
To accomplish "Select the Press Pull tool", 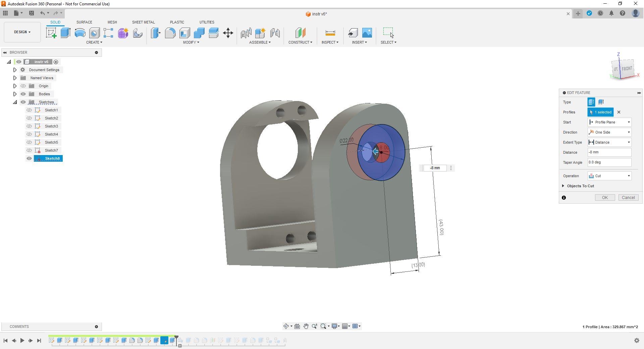I will click(x=156, y=33).
